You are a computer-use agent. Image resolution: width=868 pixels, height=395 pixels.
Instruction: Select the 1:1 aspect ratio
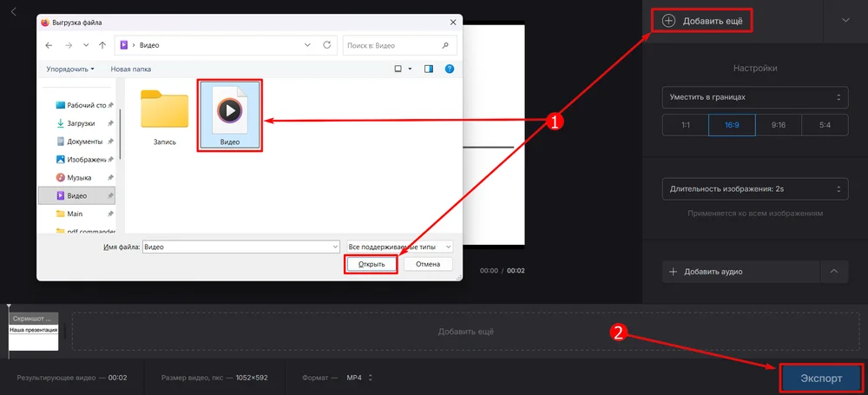[685, 125]
